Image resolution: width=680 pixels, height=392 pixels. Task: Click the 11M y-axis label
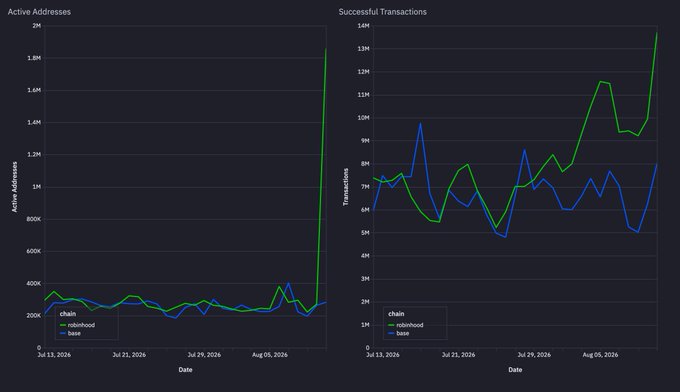(x=363, y=95)
